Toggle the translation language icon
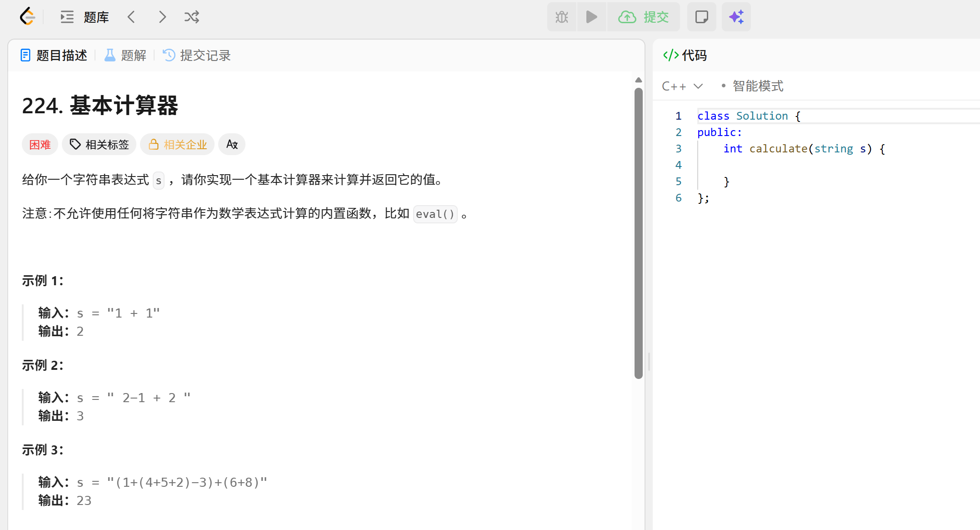 coord(232,145)
